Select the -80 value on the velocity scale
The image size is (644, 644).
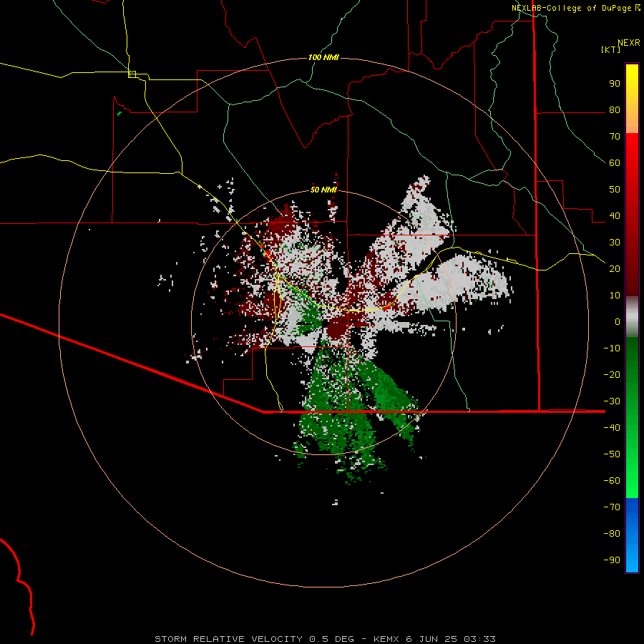click(x=612, y=534)
